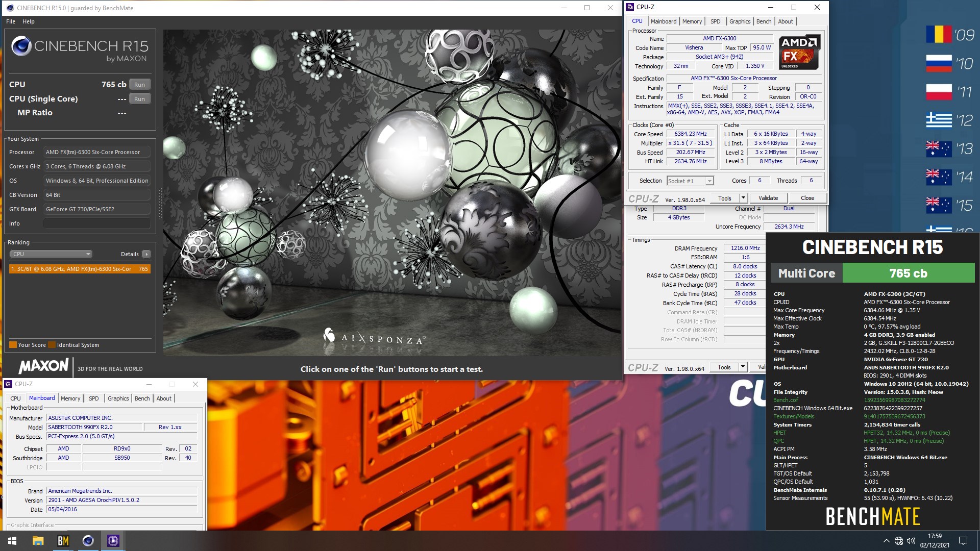Click the Cinebench R15 logo sphere
Screen dimensions: 980x551
(21, 46)
